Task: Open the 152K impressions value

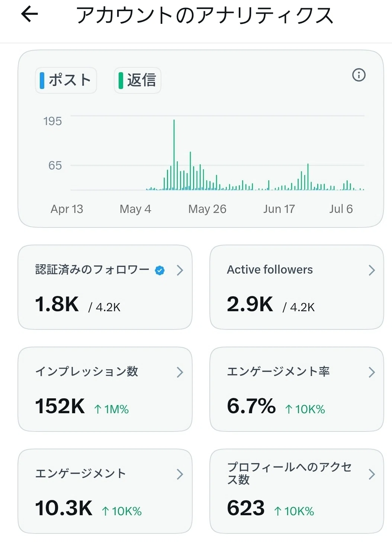Action: 60,406
